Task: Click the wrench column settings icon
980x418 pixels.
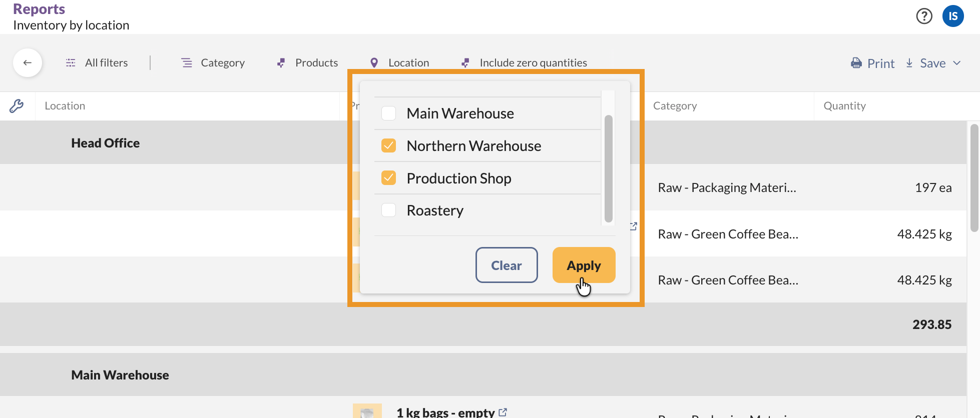Action: point(17,106)
